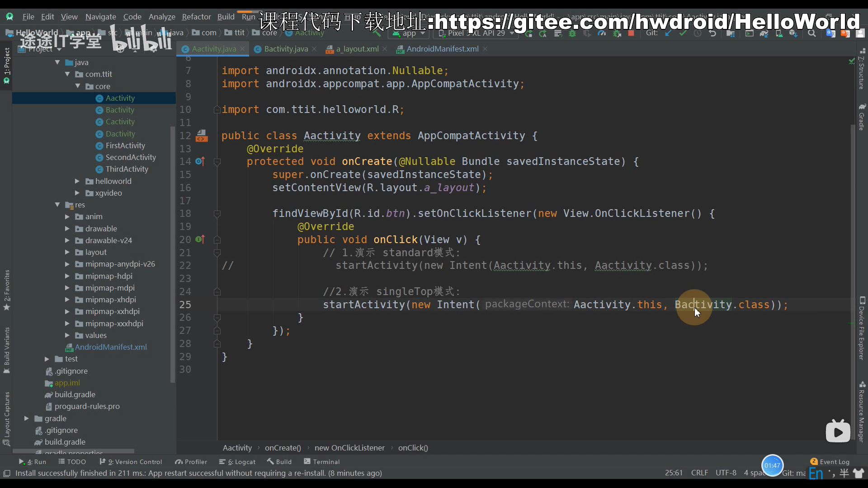Screen dimensions: 868x488
Task: Close the Aactivity.java tab
Action: 243,49
